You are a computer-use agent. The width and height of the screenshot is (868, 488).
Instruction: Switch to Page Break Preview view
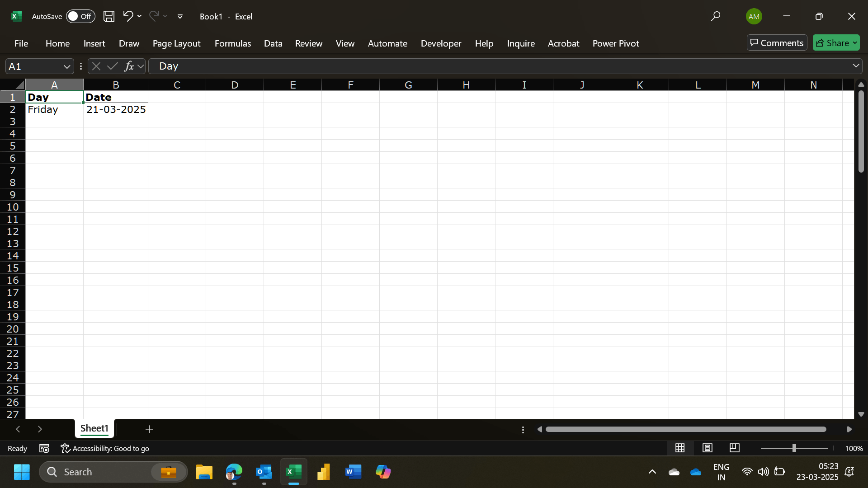click(x=734, y=448)
